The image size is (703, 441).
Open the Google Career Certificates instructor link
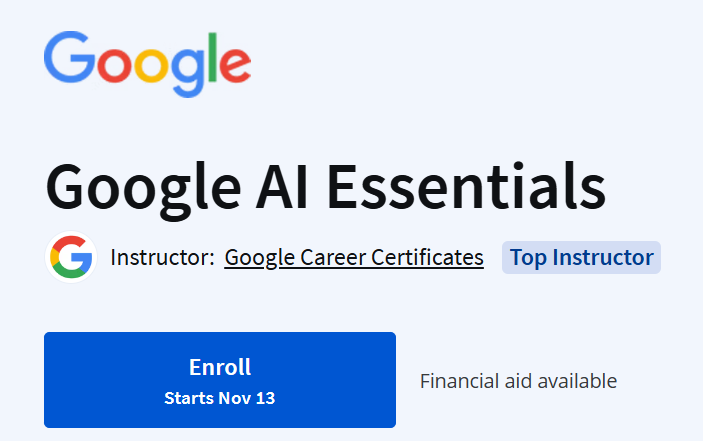(x=354, y=258)
